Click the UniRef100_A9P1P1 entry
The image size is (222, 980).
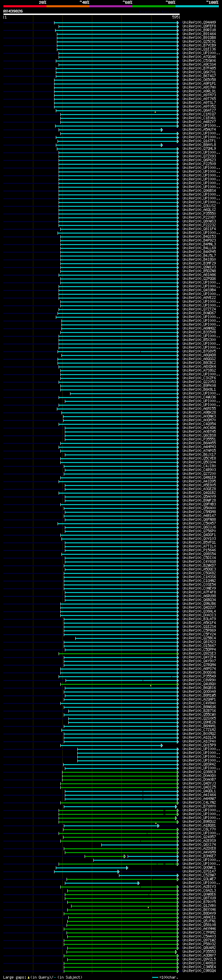(x=199, y=84)
